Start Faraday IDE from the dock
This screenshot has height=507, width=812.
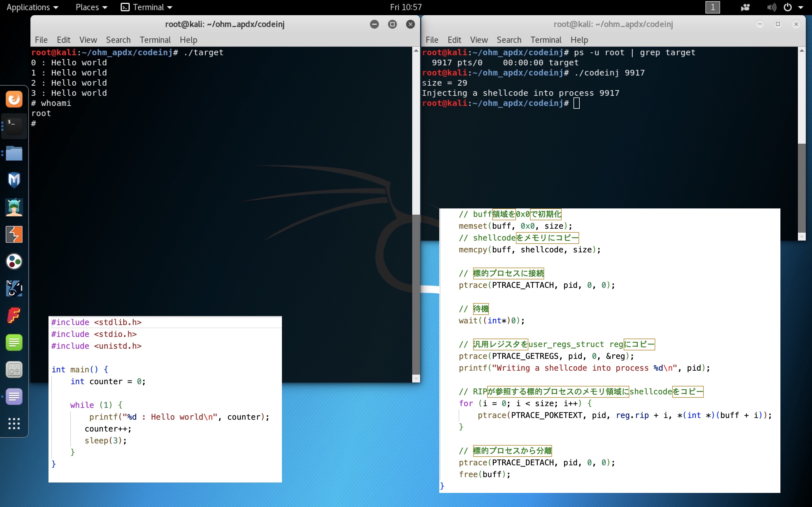pos(14,315)
